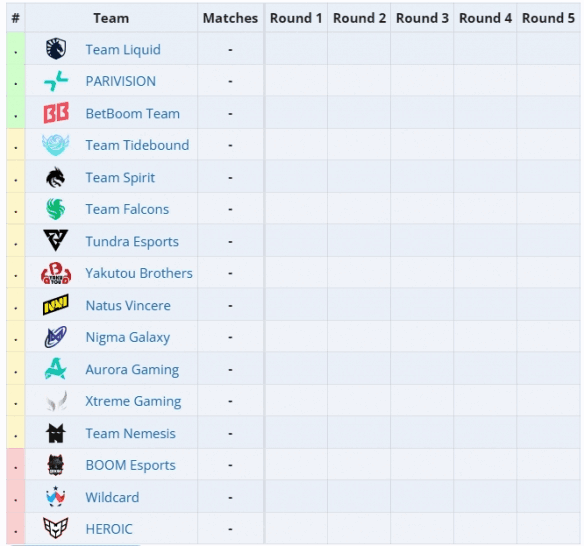This screenshot has width=584, height=546.
Task: Click the Tundra Esports triangle logo
Action: click(55, 240)
